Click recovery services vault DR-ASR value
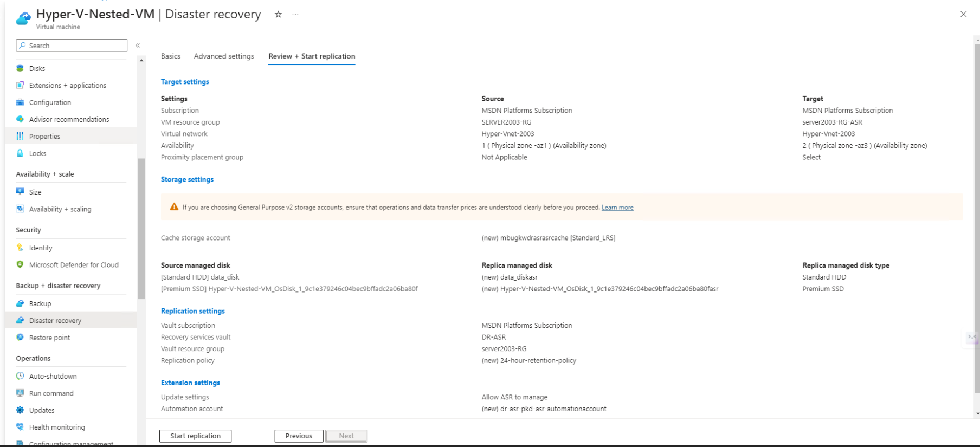980x447 pixels. 494,337
